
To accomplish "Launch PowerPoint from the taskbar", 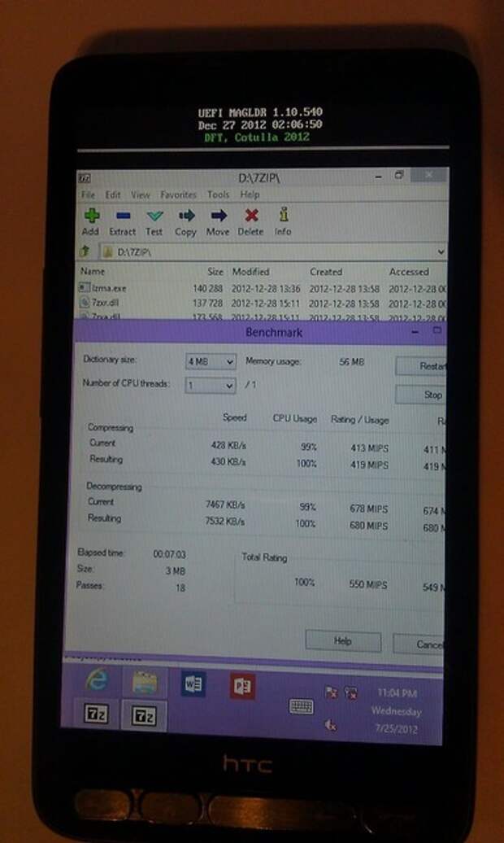I will point(242,685).
